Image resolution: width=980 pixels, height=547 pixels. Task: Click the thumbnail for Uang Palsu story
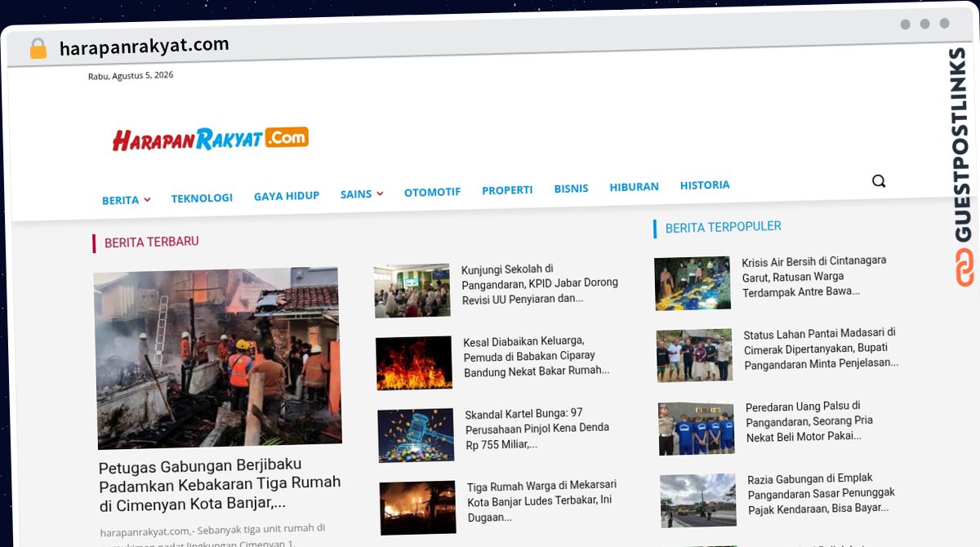[697, 429]
